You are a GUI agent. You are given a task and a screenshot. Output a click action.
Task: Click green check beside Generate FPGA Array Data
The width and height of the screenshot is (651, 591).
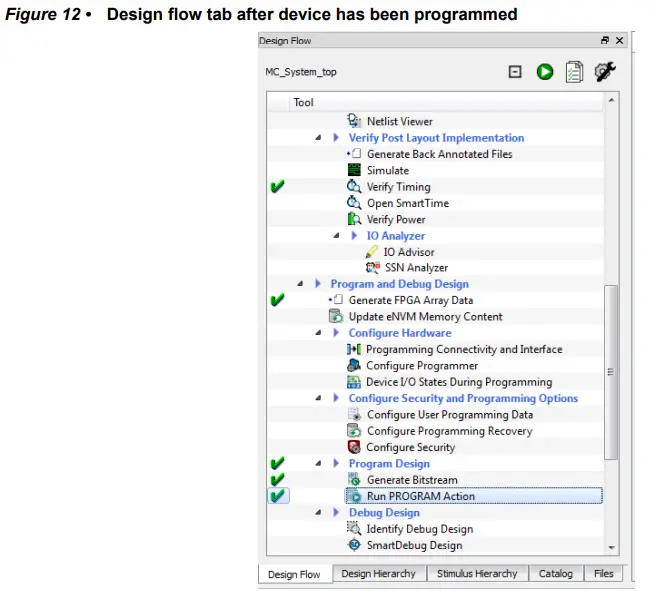(x=278, y=300)
